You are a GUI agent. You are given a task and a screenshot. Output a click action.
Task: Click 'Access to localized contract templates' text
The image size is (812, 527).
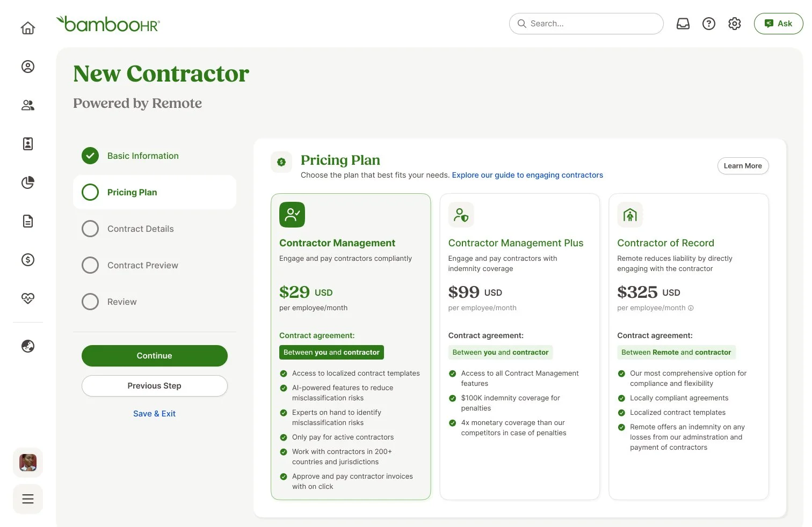click(x=356, y=374)
